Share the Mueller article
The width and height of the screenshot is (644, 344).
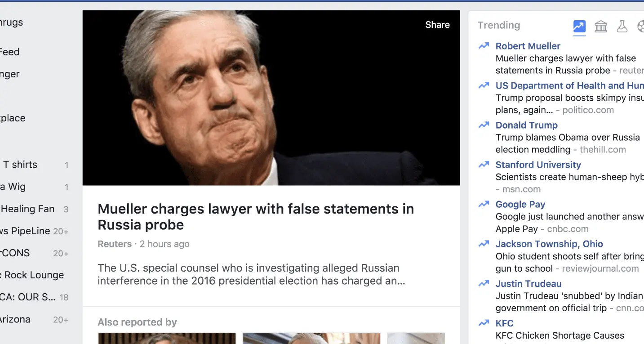click(x=437, y=25)
